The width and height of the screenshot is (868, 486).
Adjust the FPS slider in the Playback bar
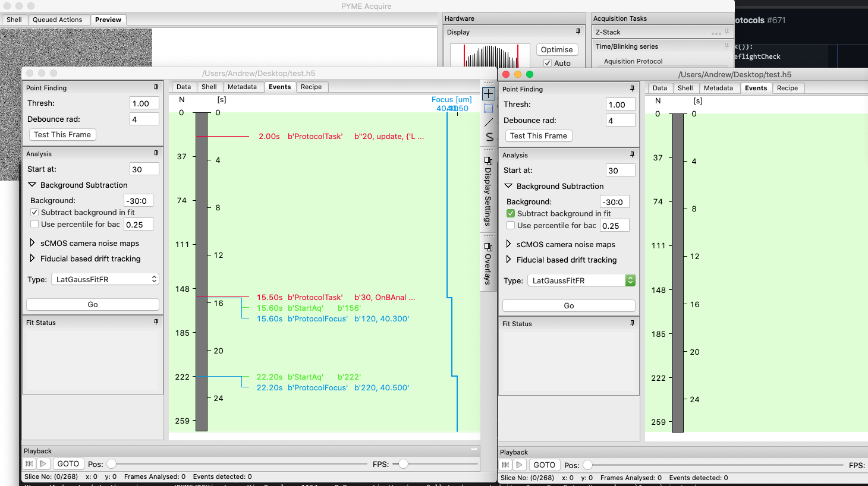point(403,463)
